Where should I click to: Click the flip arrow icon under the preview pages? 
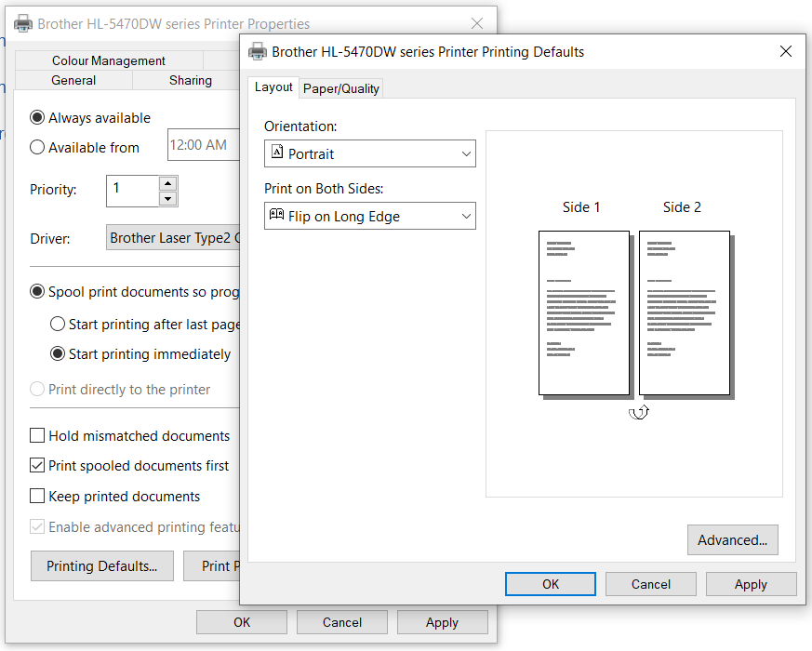coord(638,412)
